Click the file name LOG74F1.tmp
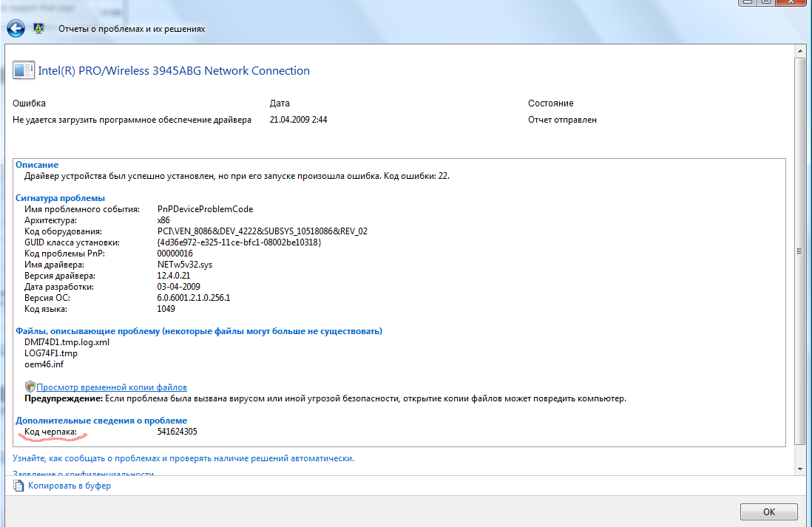The image size is (812, 527). (x=51, y=353)
